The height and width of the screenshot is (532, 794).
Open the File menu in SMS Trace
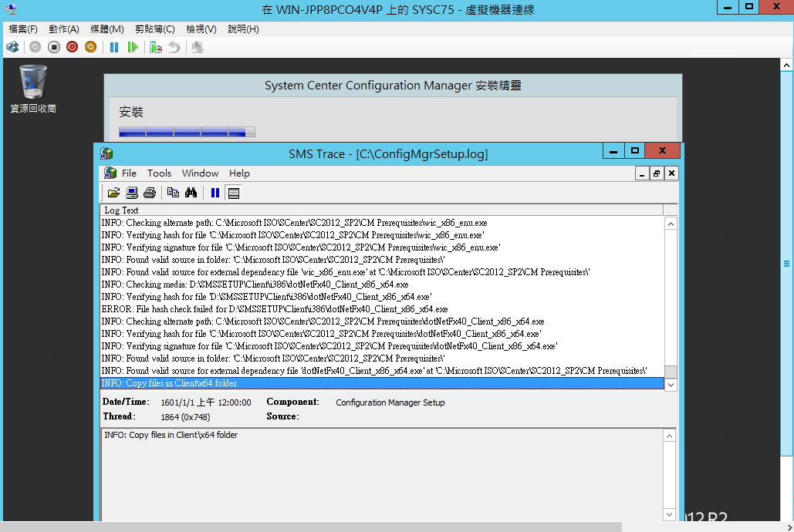coord(129,173)
